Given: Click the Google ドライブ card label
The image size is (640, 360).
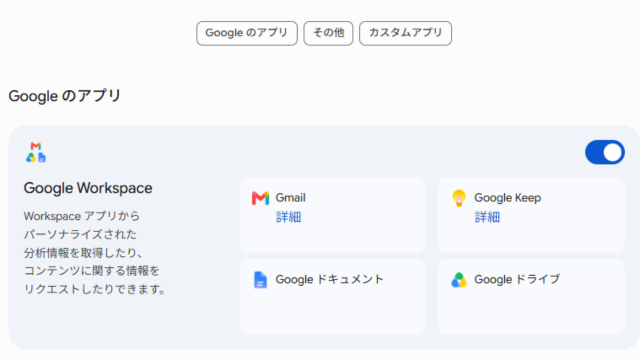Looking at the screenshot, I should 517,279.
